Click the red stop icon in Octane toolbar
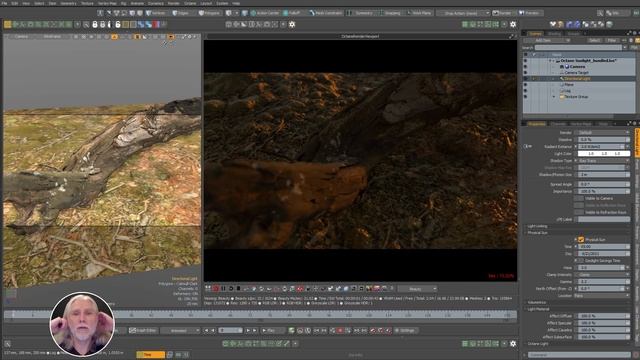The image size is (640, 360). click(216, 289)
